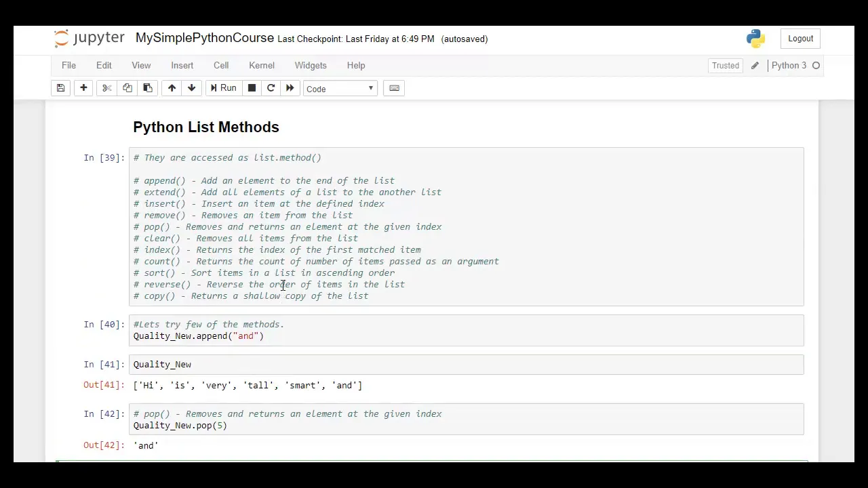Click the Quality_New.append("and") code line

[x=199, y=336]
